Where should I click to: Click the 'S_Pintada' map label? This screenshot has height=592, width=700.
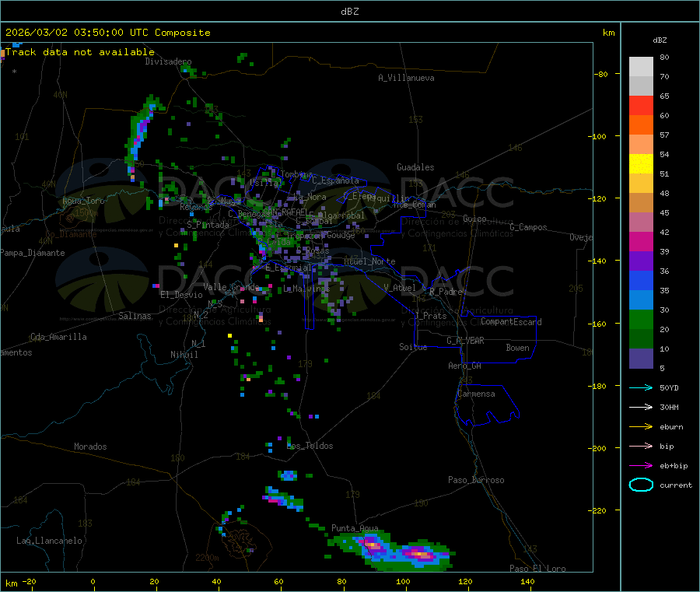[x=208, y=225]
